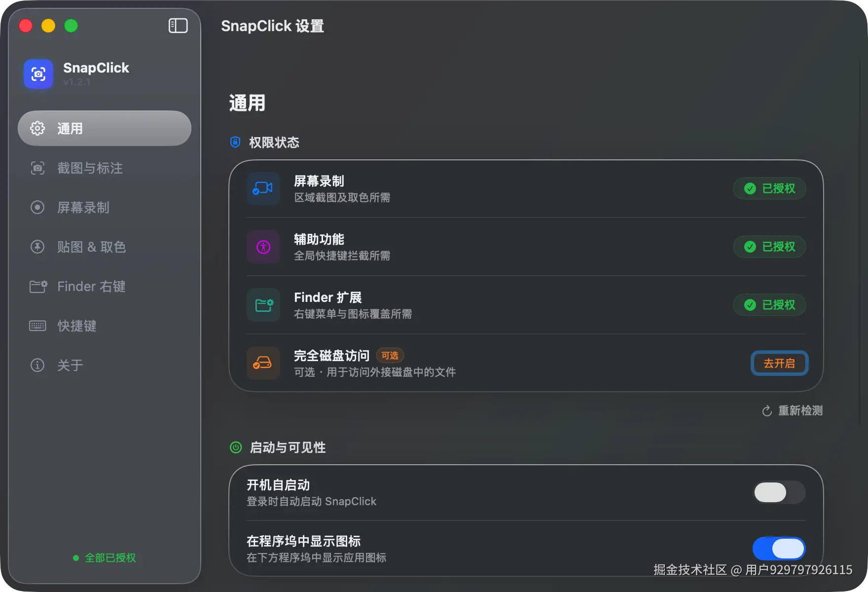Click the orange 可选 tag
Screen dimensions: 868x592
coord(390,355)
